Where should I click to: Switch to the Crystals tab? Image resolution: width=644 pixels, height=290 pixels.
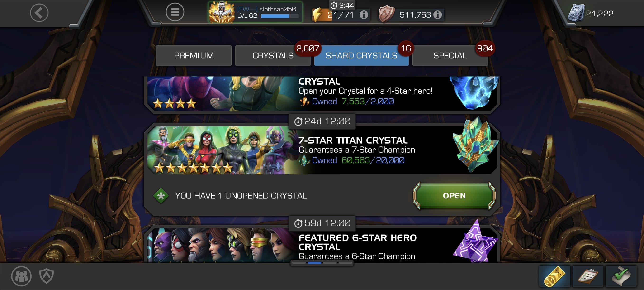point(273,56)
